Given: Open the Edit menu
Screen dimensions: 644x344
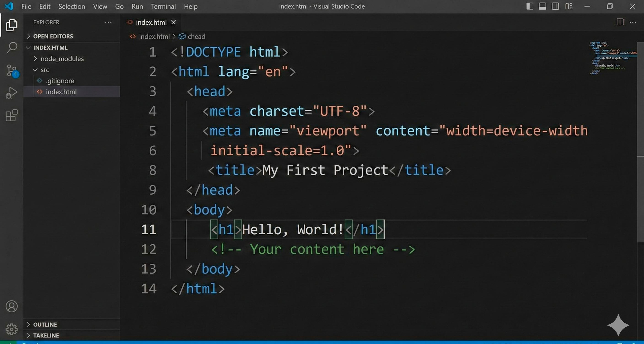Looking at the screenshot, I should (x=45, y=6).
